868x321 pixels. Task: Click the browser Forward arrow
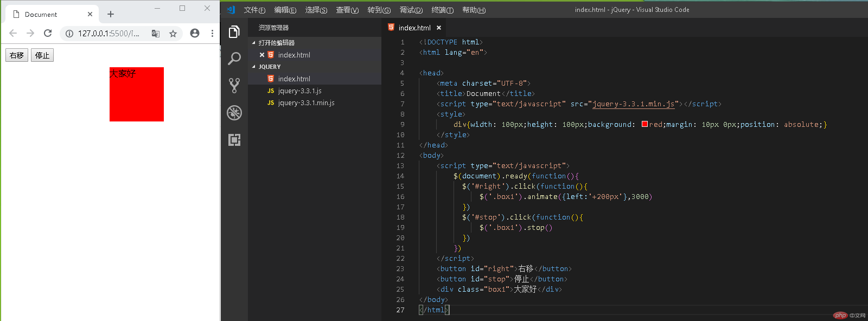coord(30,33)
